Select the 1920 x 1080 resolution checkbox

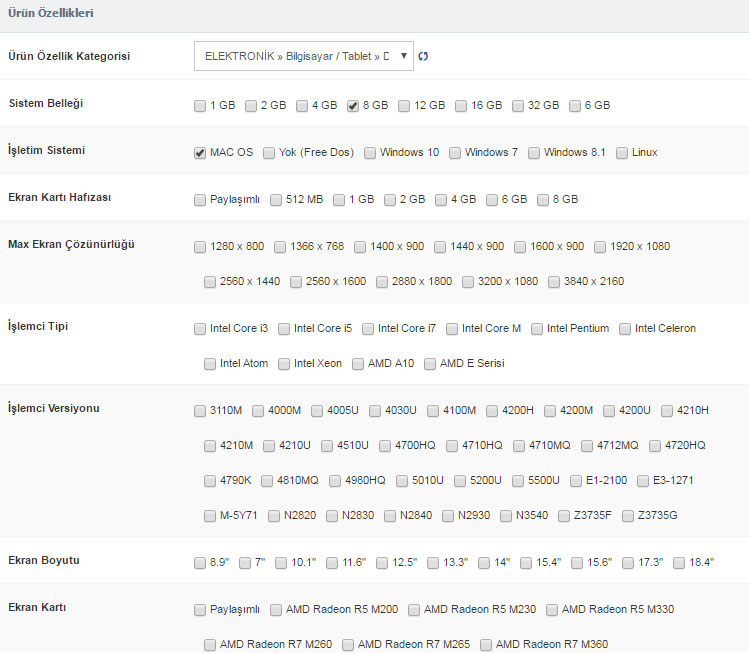[600, 247]
